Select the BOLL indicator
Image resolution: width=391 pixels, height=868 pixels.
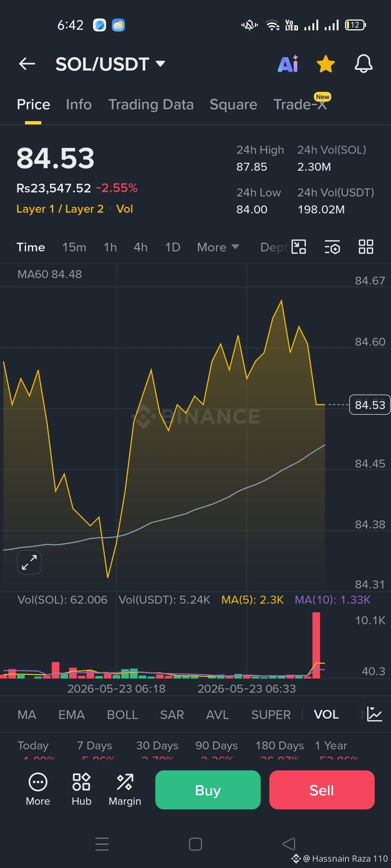(x=122, y=715)
